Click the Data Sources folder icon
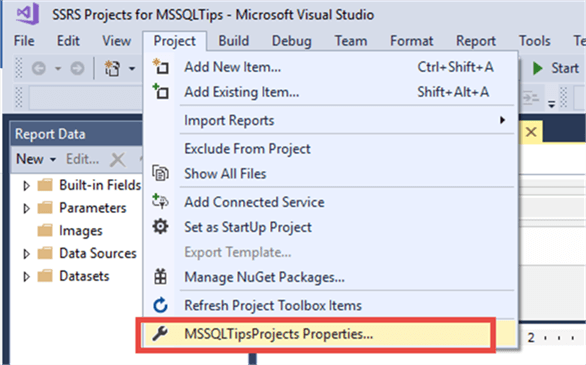The height and width of the screenshot is (365, 586). click(45, 253)
